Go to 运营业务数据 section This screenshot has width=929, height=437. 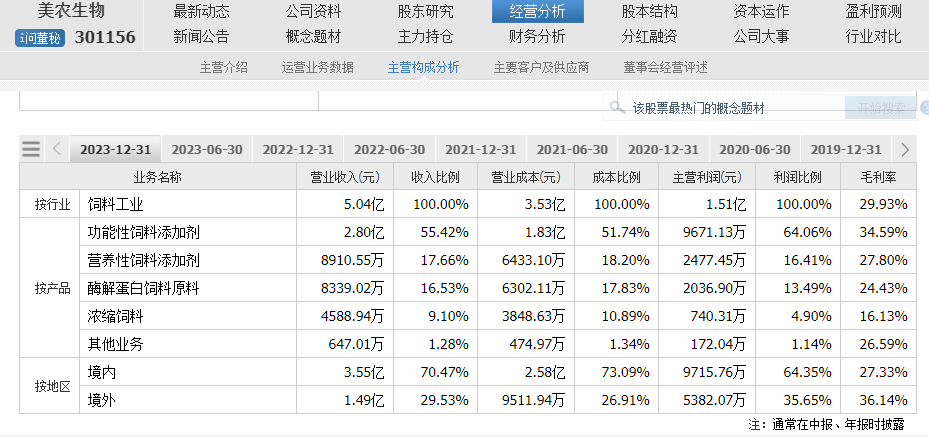coord(318,68)
